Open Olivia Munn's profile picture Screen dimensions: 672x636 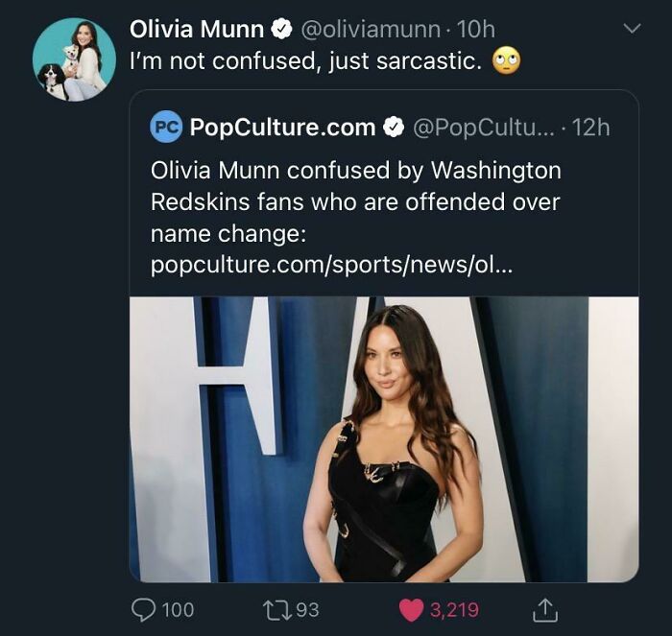(73, 59)
